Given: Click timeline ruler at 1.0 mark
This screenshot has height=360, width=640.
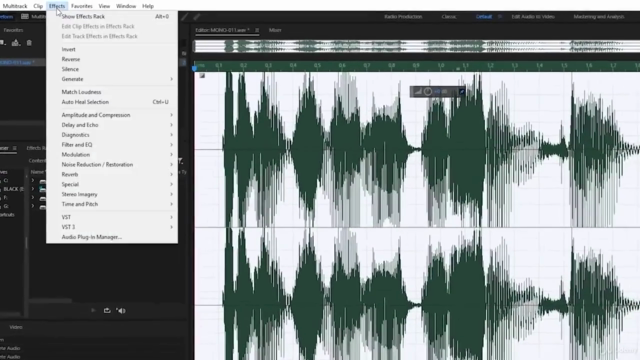Looking at the screenshot, I should click(441, 65).
